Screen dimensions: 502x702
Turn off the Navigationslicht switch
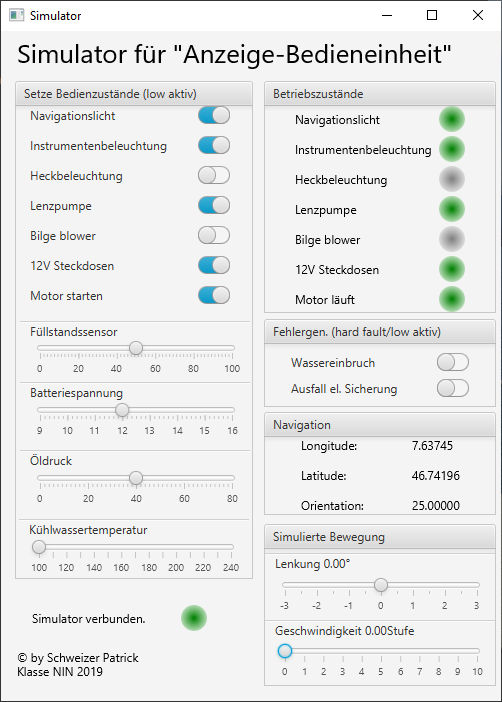tap(214, 116)
